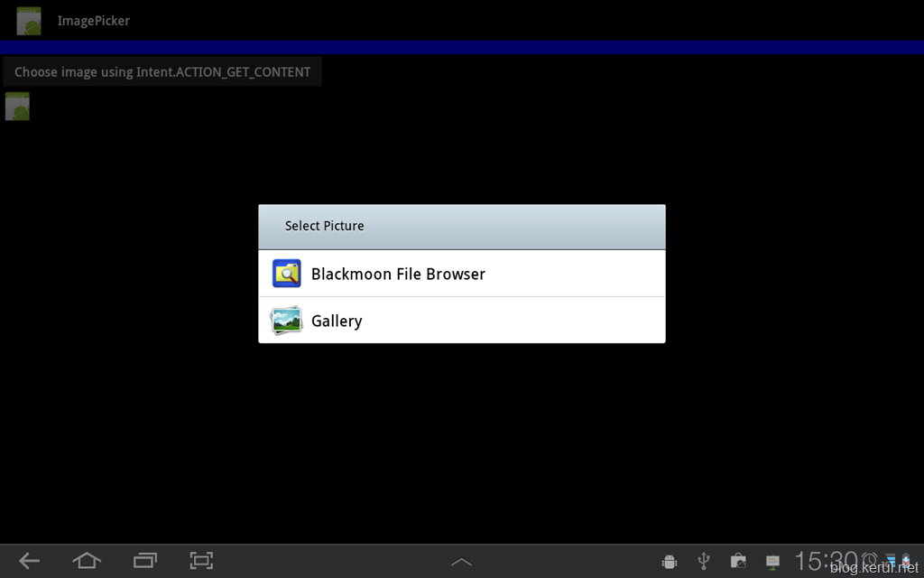The image size is (924, 578).
Task: Choose Gallery from the picker dialog
Action: pos(461,321)
